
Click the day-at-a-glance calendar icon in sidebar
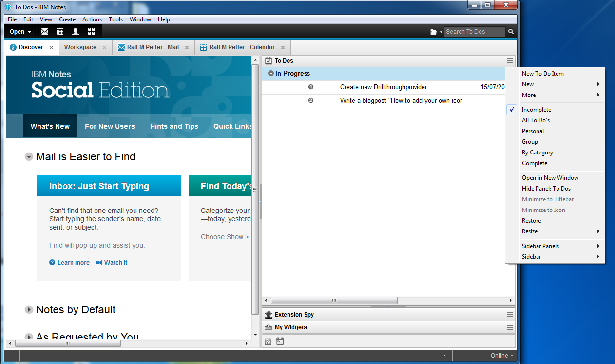pos(280,341)
